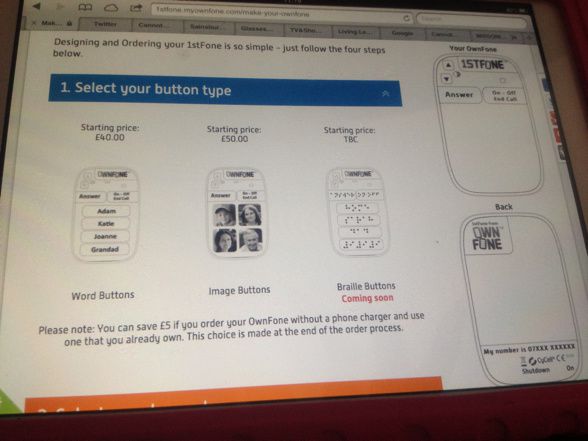Switch to the Glasses... tab
The image size is (588, 441).
coord(256,28)
